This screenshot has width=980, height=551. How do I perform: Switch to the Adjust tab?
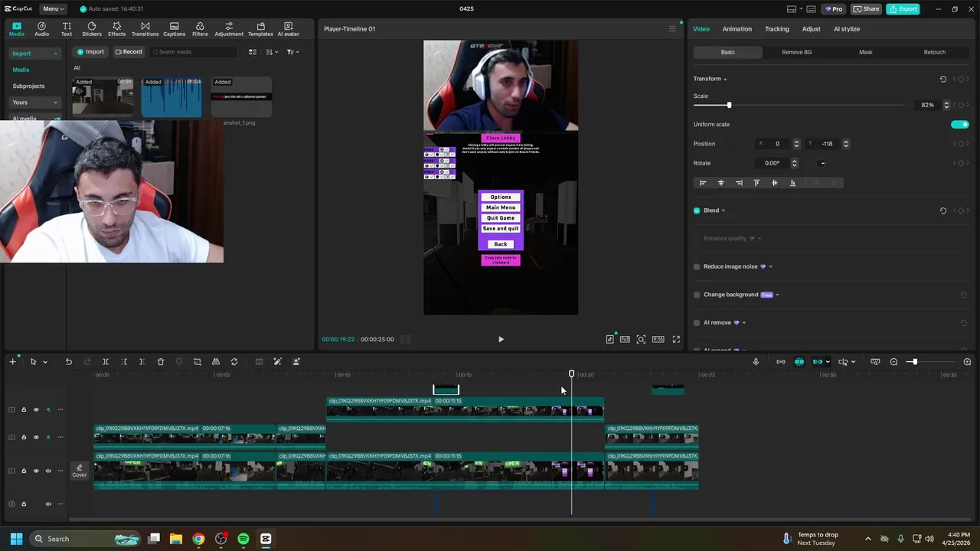click(811, 29)
